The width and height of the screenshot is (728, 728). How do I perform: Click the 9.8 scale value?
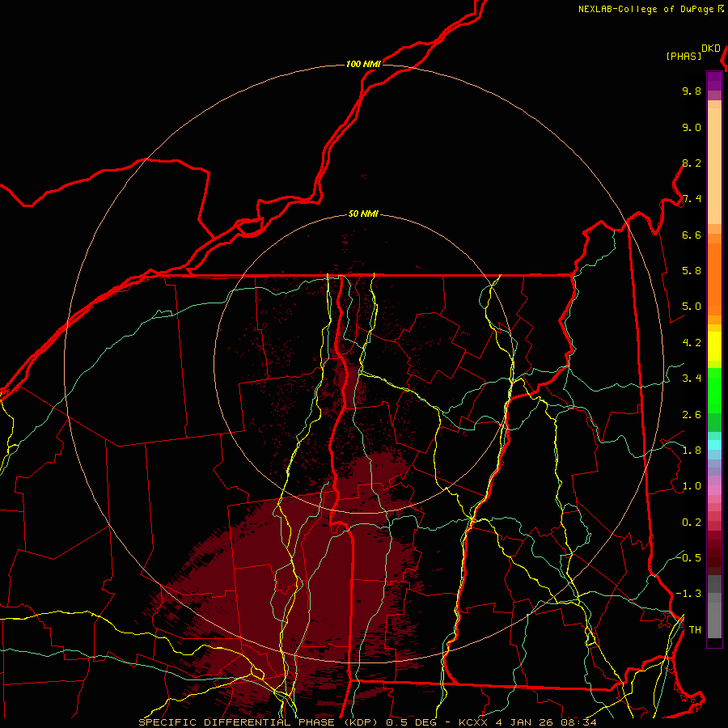pyautogui.click(x=692, y=91)
